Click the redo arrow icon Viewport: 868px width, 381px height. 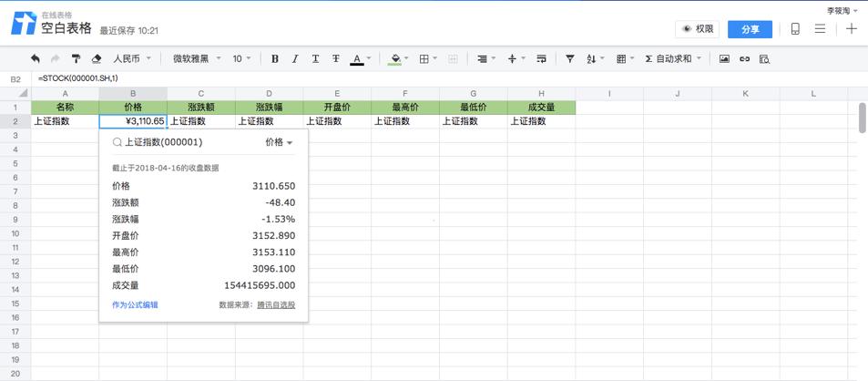55,58
